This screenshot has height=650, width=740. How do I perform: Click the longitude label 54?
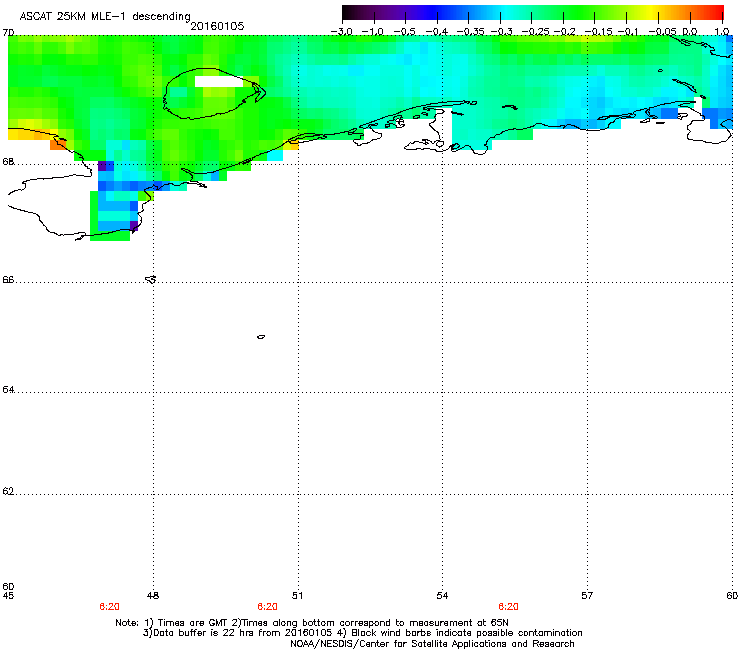[442, 596]
